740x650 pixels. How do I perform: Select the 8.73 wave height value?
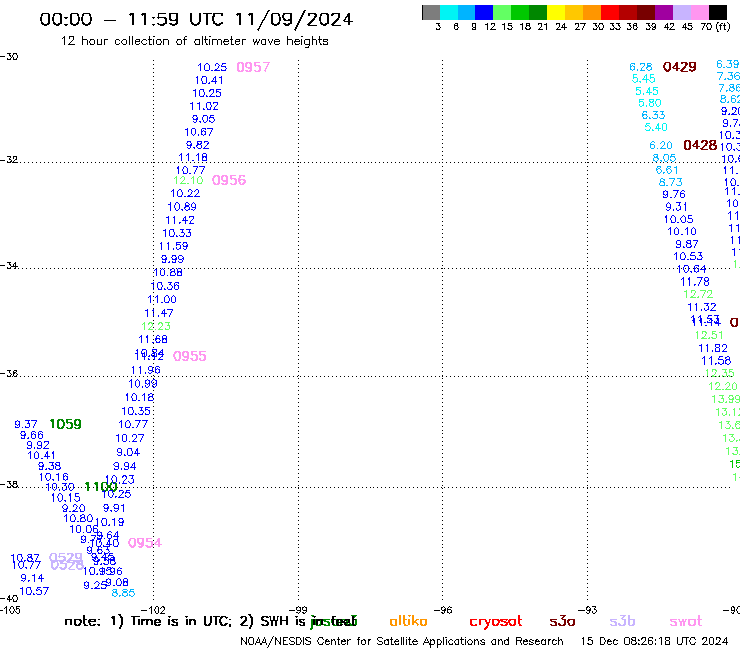pos(670,182)
